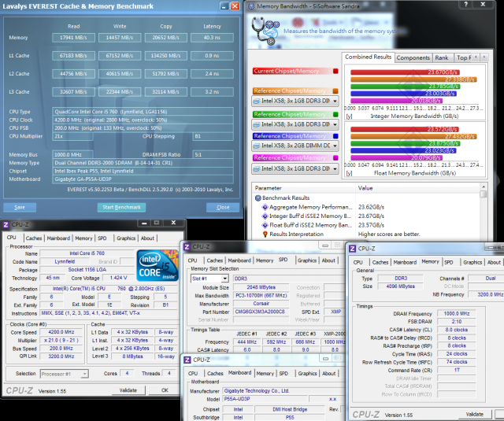
Task: Open About tab in CPU-Z processor window
Action: click(x=147, y=238)
